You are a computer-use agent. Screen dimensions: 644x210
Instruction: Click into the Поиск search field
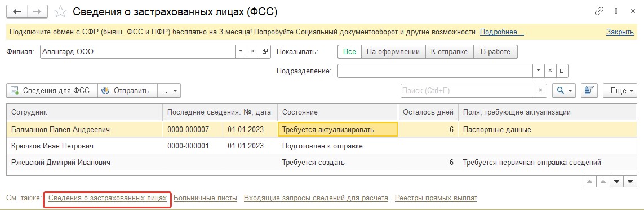[x=468, y=90]
